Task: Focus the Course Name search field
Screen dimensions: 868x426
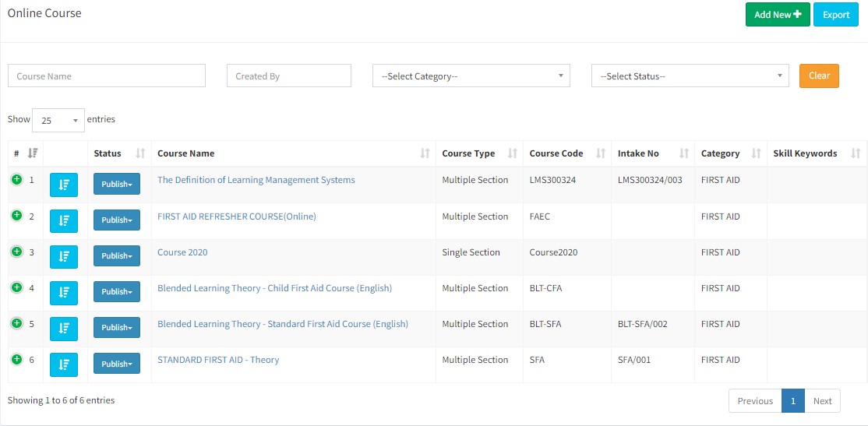Action: click(x=107, y=76)
